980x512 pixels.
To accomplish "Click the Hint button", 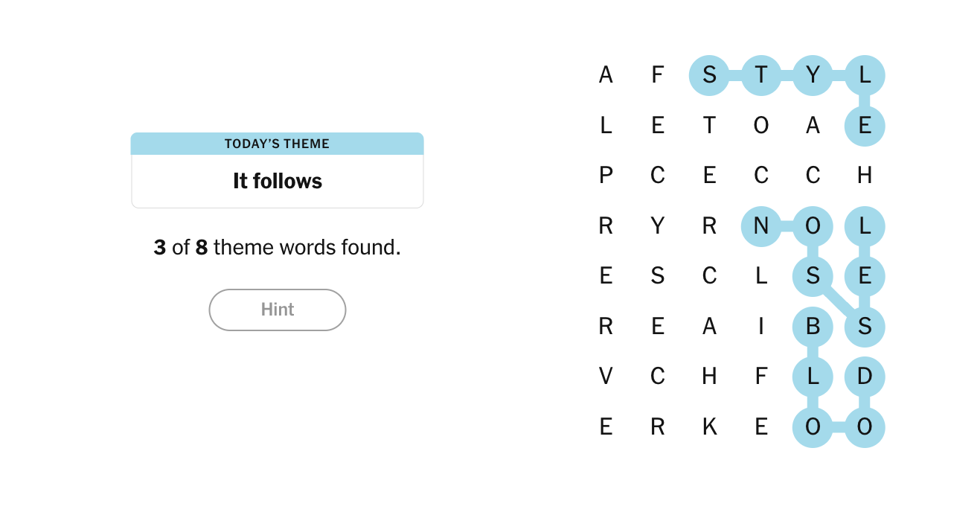I will click(277, 310).
